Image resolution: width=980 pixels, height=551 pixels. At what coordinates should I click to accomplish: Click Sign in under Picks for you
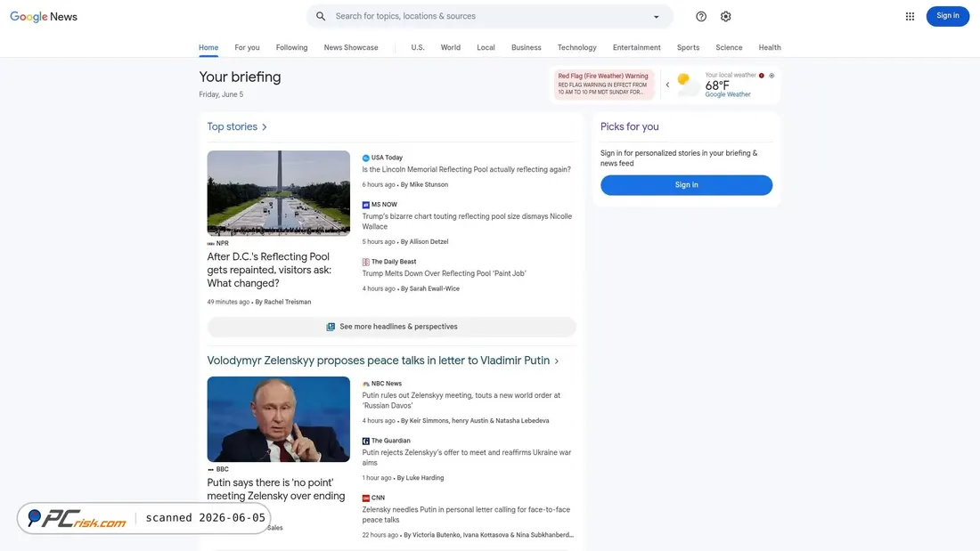coord(686,185)
